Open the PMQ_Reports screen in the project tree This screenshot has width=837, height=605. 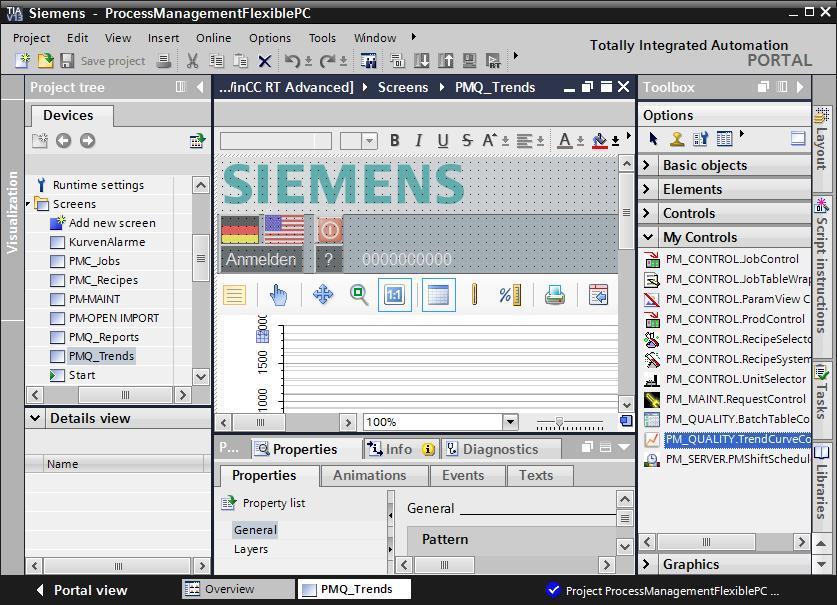tap(104, 337)
